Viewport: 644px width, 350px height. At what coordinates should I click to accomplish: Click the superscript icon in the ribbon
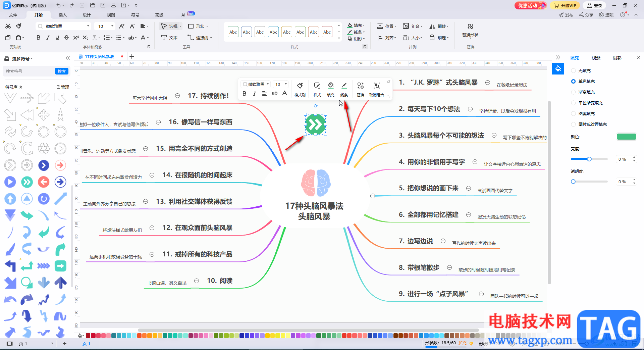pos(76,38)
